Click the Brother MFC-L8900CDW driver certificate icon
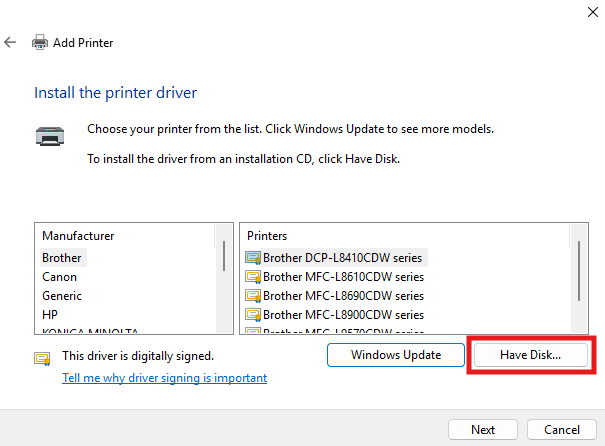 click(x=253, y=314)
